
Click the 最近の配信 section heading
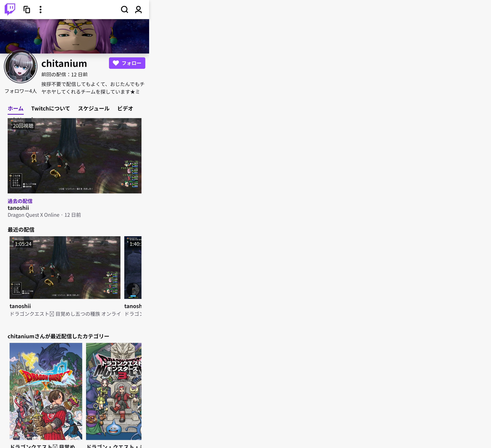pos(21,230)
